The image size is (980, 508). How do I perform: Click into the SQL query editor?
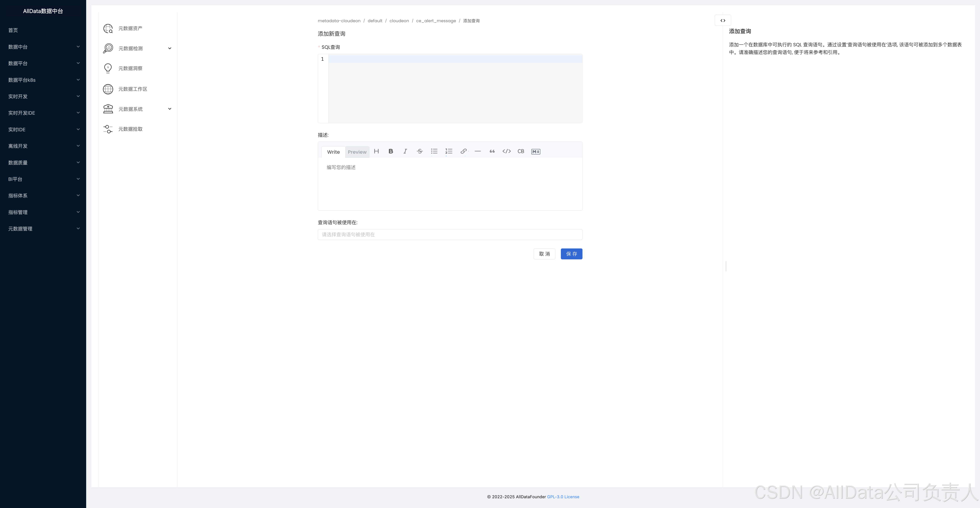(455, 88)
